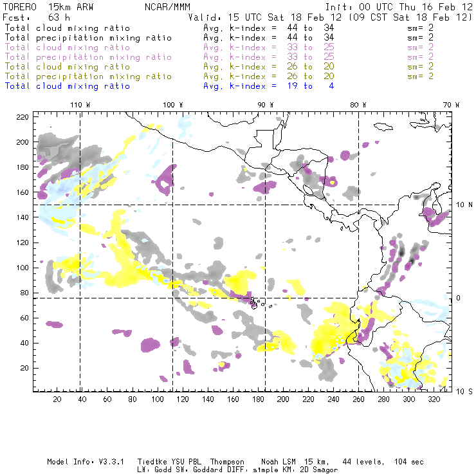Click the '240' label on the horizontal axis

coord(333,399)
